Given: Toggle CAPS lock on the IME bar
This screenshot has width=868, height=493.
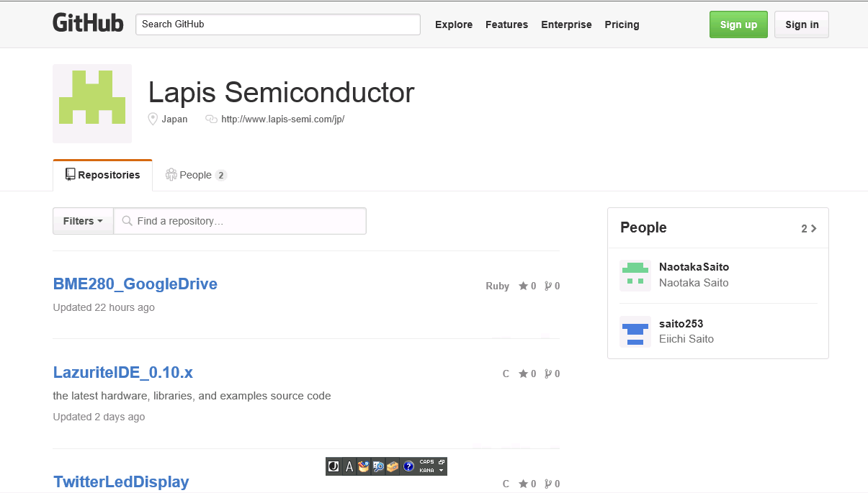Looking at the screenshot, I should click(426, 462).
